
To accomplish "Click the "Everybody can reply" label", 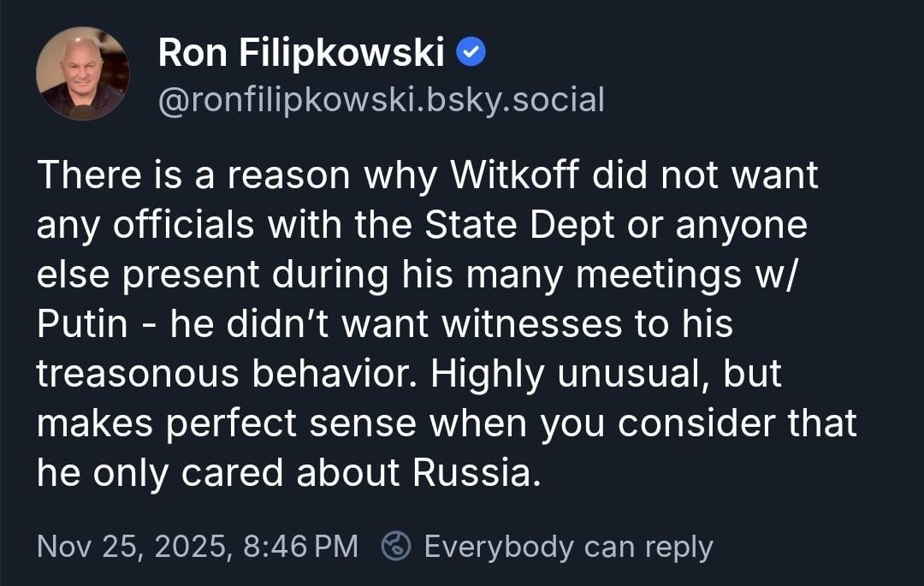I will coord(568,546).
